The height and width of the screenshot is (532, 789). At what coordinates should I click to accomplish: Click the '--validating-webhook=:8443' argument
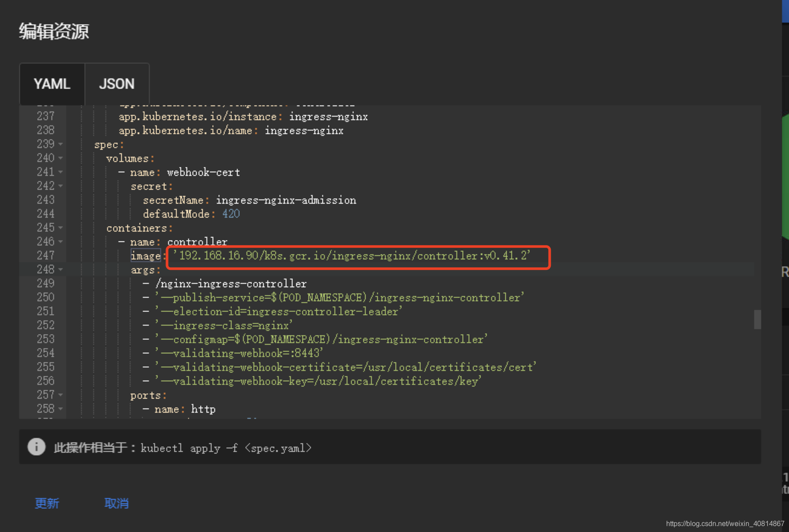239,353
